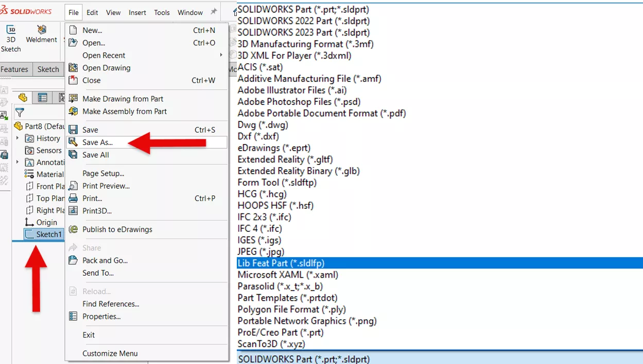Open the Edit menu

(92, 12)
